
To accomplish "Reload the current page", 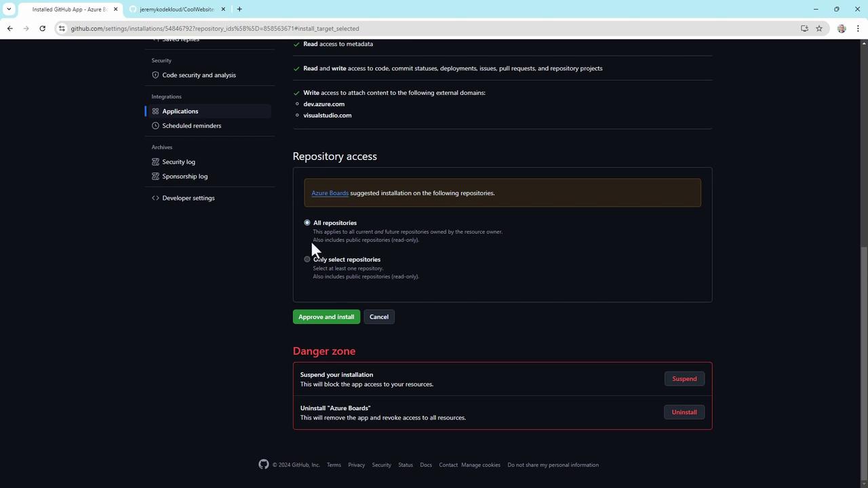I will point(42,28).
